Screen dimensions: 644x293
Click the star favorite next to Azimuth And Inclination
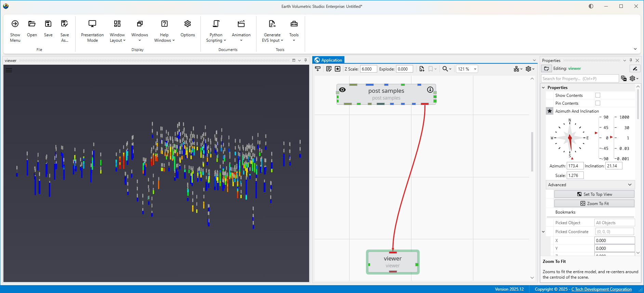tap(550, 111)
